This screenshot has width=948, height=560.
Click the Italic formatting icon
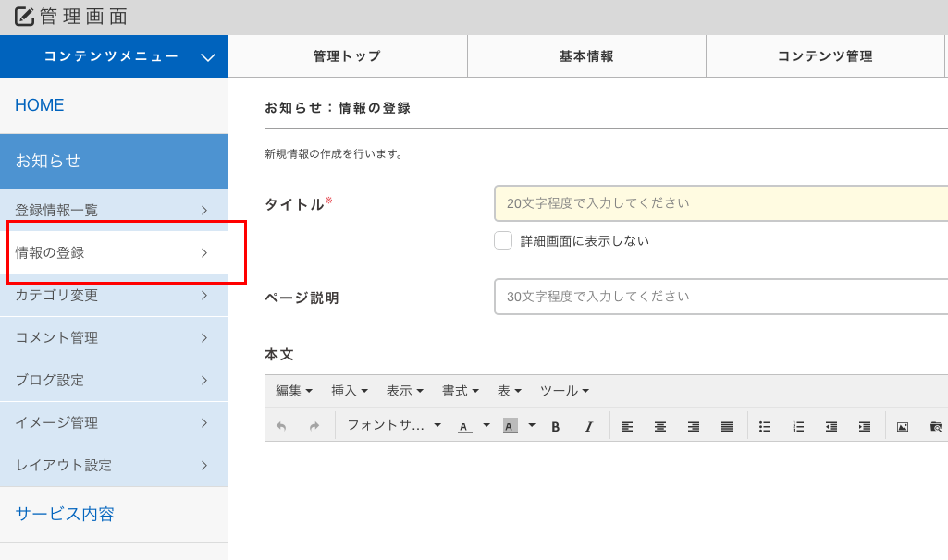tap(588, 426)
